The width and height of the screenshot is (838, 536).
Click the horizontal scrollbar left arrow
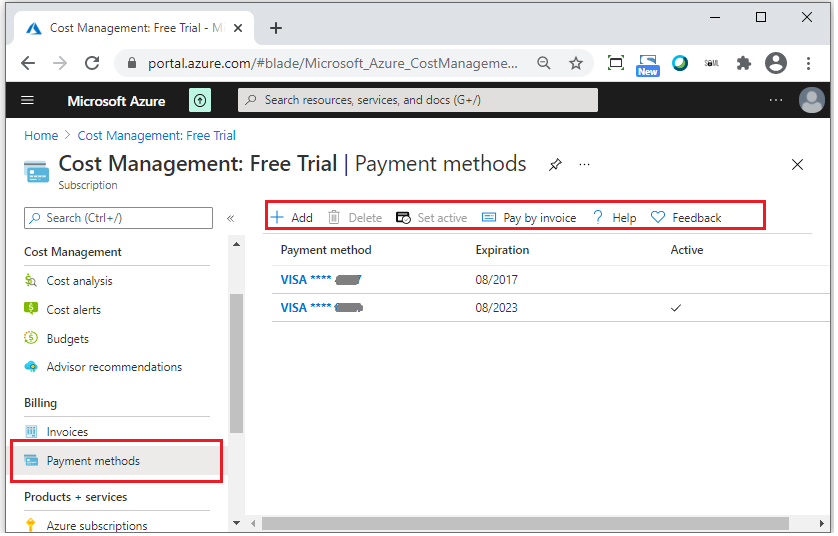click(255, 526)
